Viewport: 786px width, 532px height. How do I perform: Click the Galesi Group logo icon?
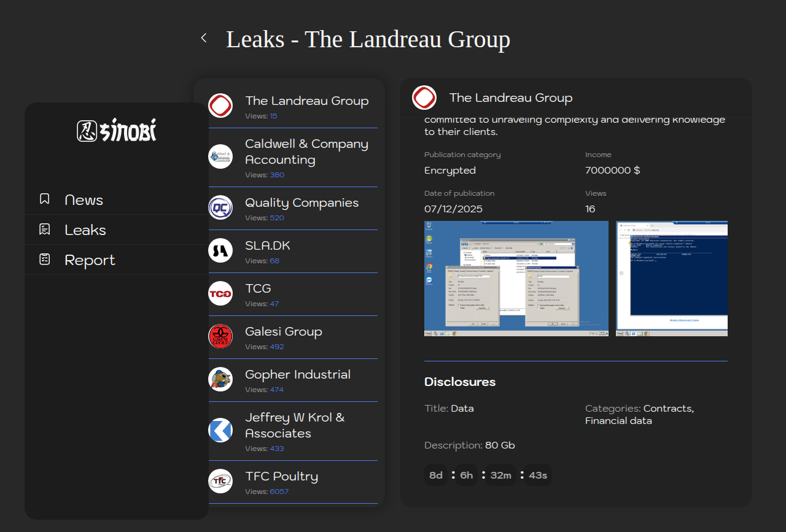[220, 336]
